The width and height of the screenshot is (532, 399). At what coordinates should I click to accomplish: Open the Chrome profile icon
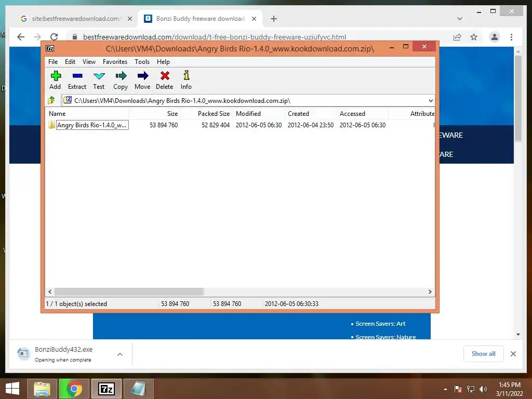point(495,37)
